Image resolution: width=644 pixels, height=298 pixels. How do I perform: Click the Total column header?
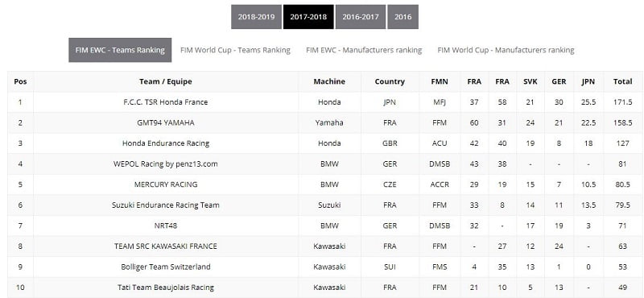click(x=622, y=81)
